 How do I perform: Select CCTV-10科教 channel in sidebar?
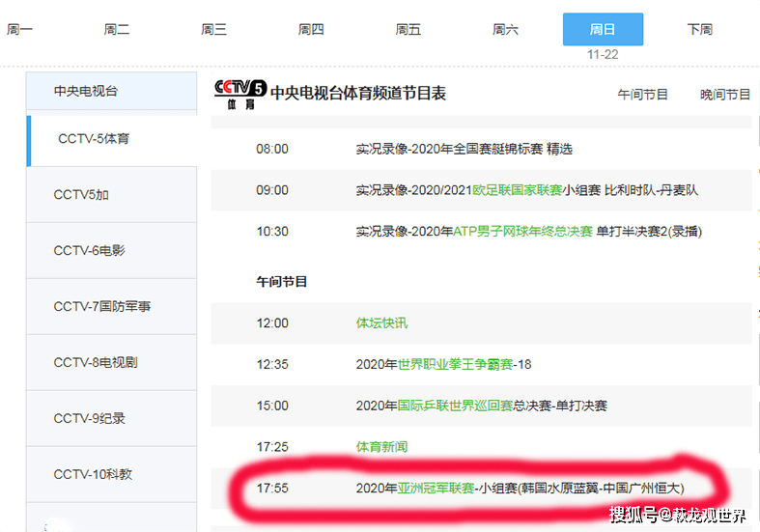111,474
